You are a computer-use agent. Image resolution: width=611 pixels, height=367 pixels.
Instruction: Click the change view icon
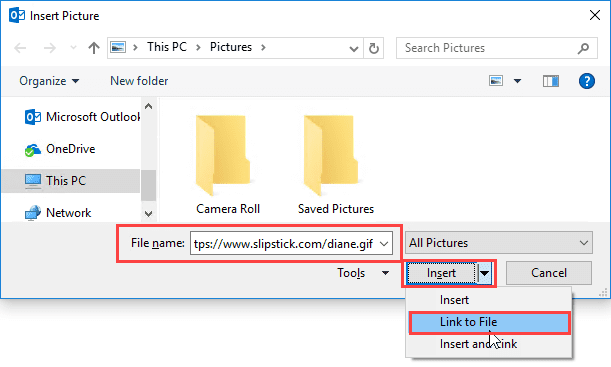496,81
